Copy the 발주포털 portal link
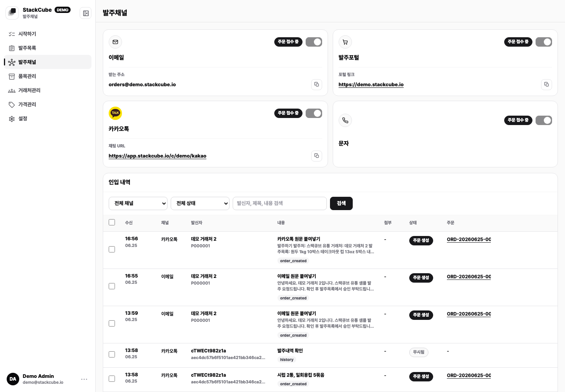 pos(547,85)
